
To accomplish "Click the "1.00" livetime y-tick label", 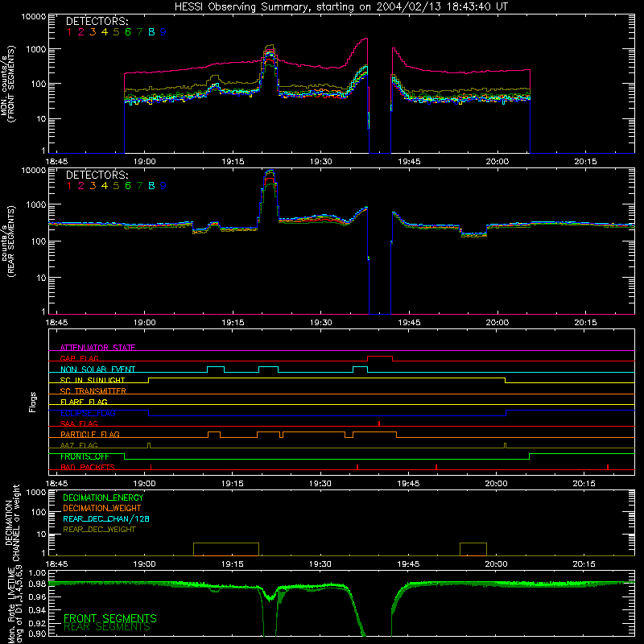I will (37, 572).
